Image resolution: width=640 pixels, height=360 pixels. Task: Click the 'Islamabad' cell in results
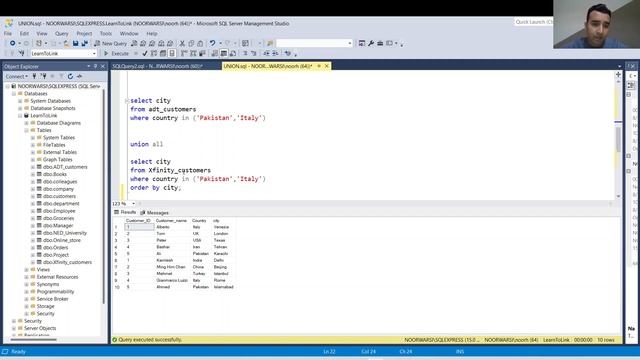point(224,287)
